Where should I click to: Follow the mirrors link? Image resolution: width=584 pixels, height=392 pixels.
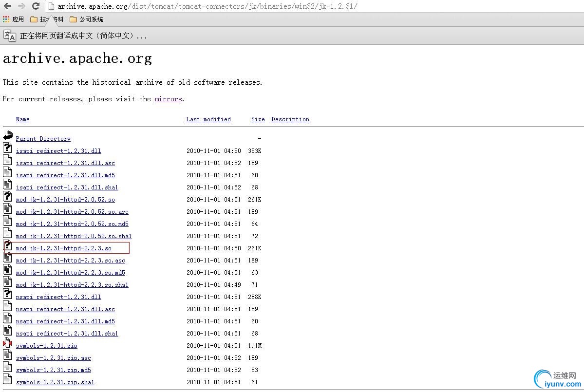click(x=169, y=99)
